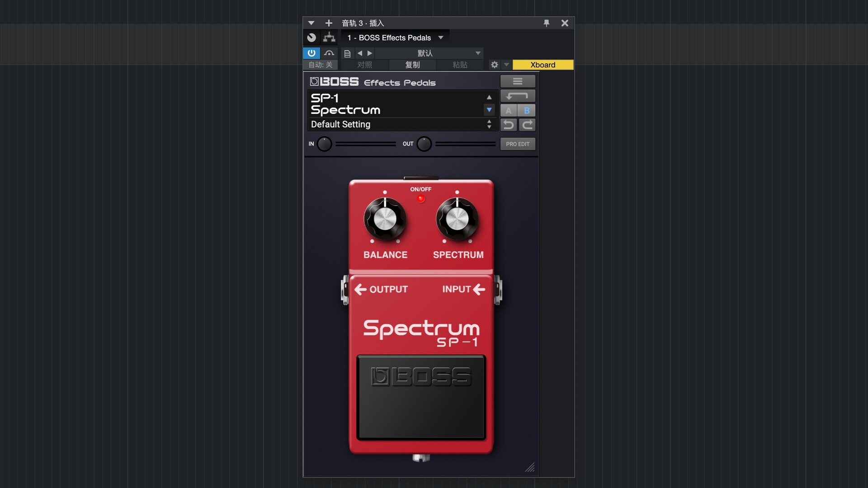
Task: Select comparison slot B
Action: [527, 110]
